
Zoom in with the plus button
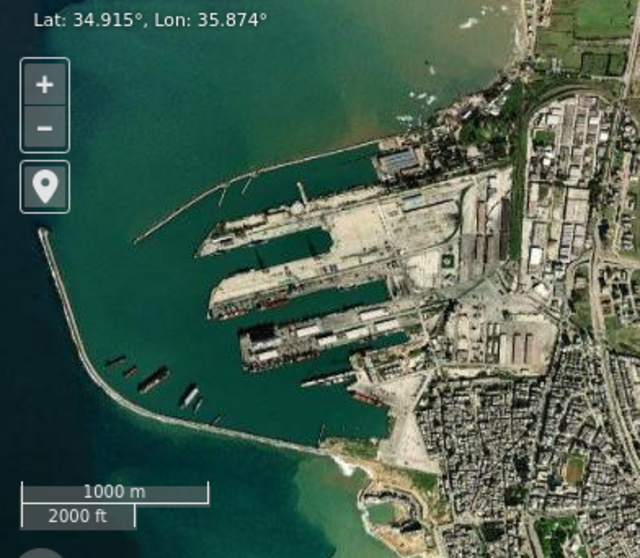[45, 84]
